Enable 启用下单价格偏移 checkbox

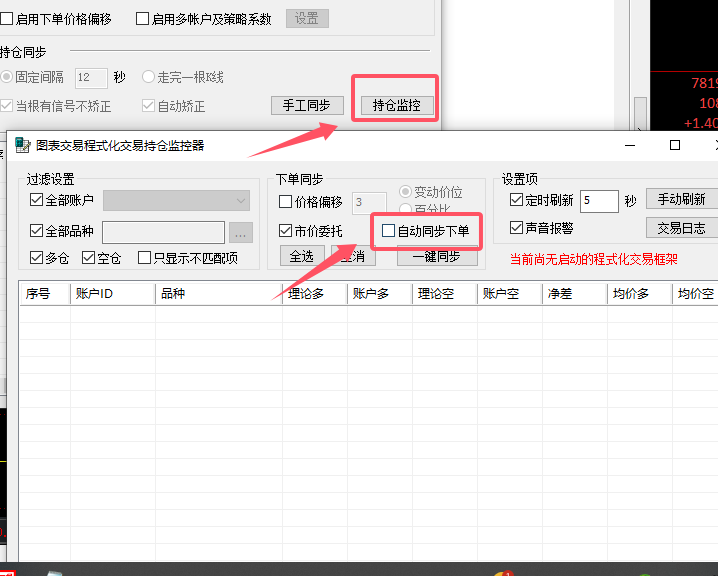tap(6, 19)
